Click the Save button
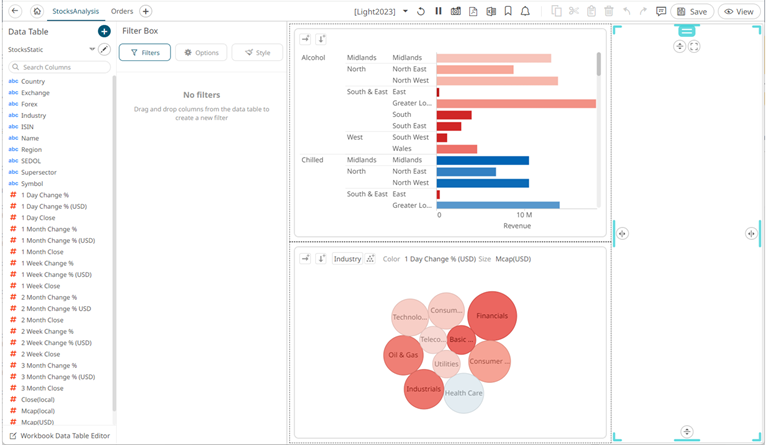This screenshot has height=445, width=766. click(693, 11)
